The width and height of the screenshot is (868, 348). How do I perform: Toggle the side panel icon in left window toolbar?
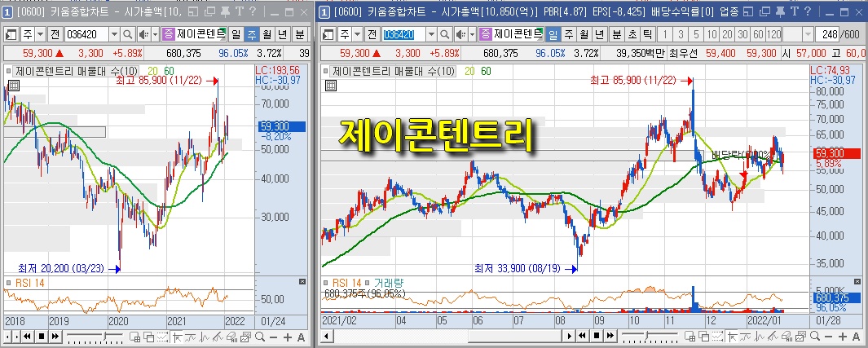pyautogui.click(x=11, y=35)
